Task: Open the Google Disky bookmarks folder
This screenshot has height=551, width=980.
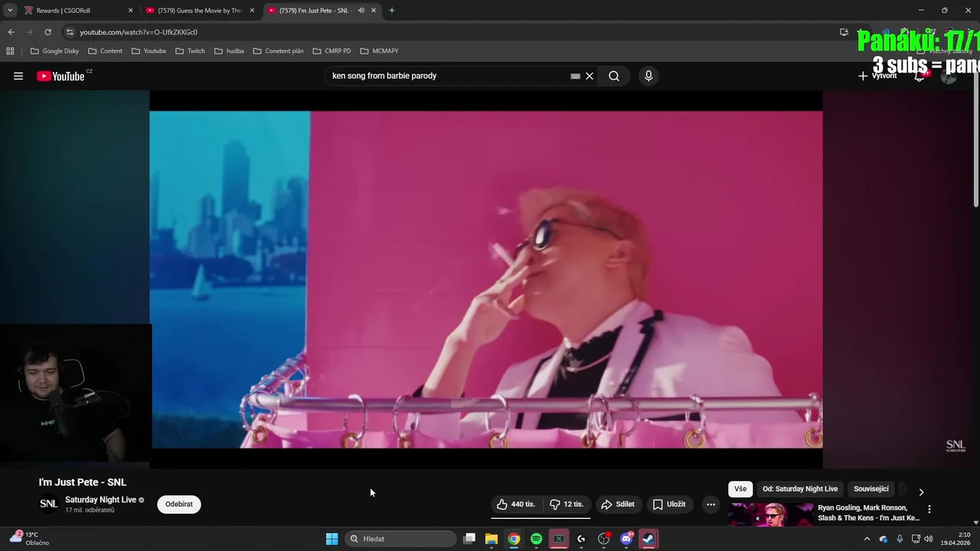Action: click(54, 51)
